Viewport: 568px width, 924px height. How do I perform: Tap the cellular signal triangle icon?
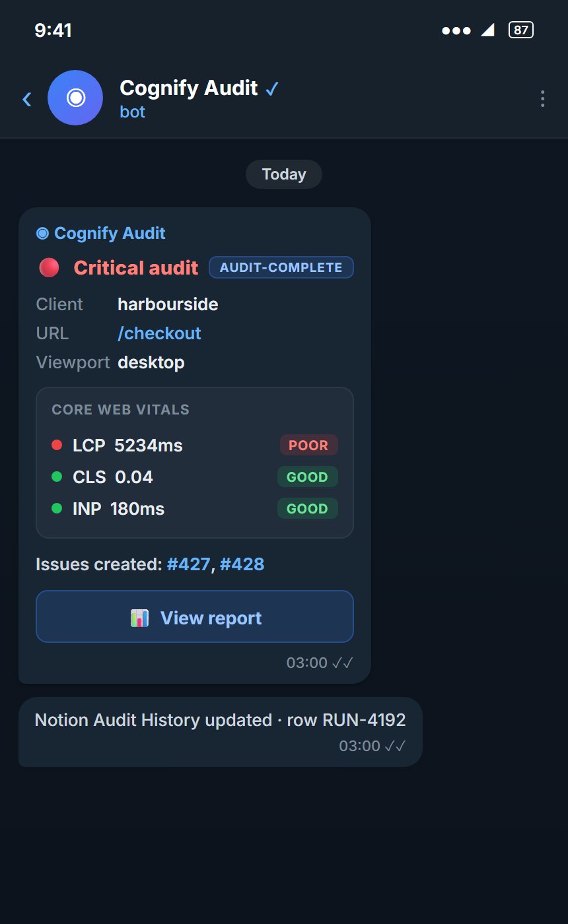tap(487, 30)
